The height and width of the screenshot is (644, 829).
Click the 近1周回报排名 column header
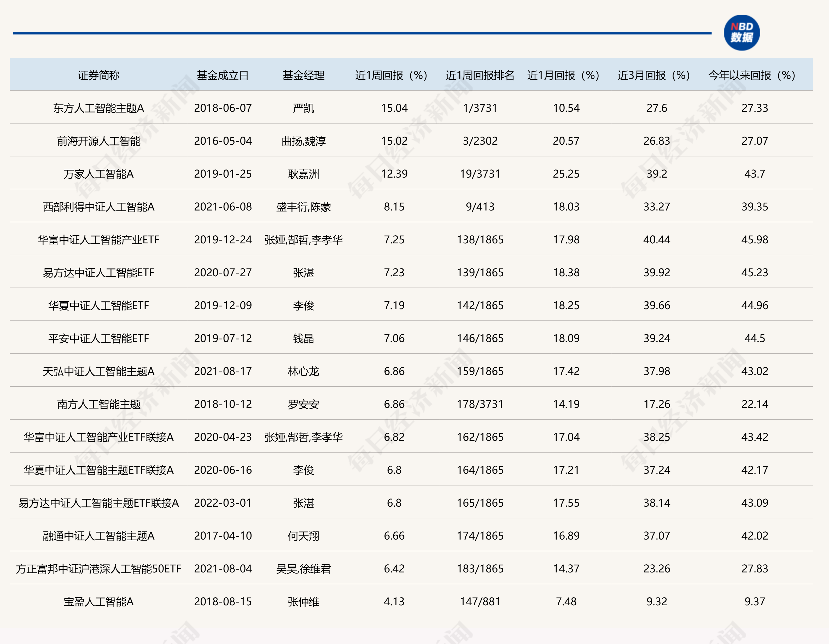[x=480, y=75]
